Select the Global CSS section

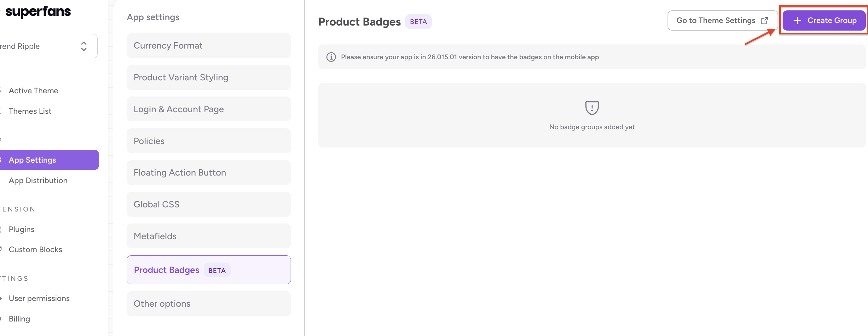pyautogui.click(x=208, y=204)
